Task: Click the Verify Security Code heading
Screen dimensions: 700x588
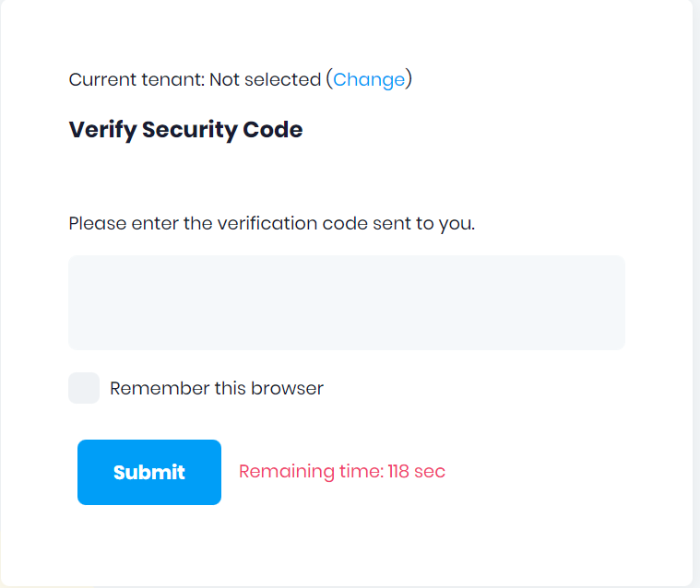Action: coord(185,130)
